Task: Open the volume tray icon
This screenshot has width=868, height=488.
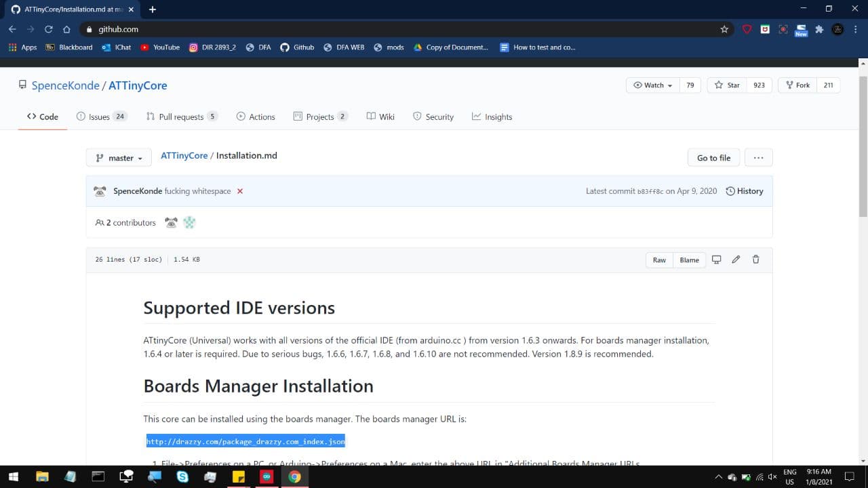Action: (x=772, y=476)
